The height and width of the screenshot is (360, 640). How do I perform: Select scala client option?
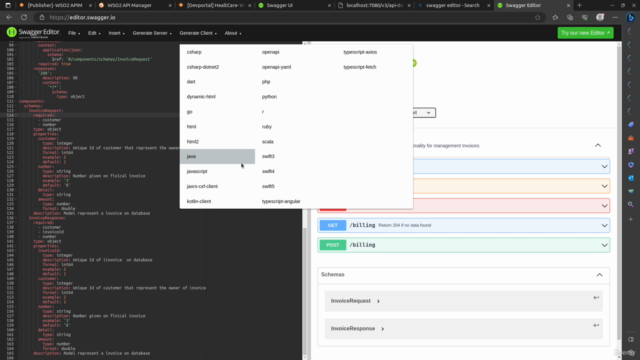(x=296, y=142)
